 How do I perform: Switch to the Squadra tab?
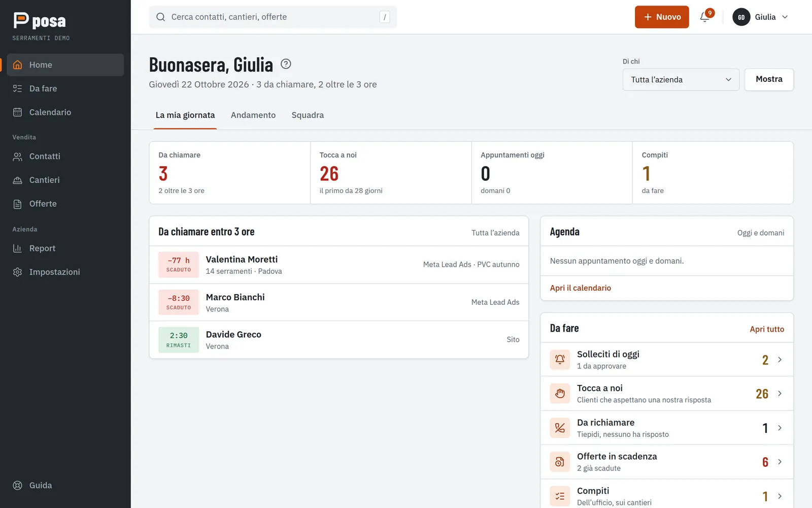[308, 115]
